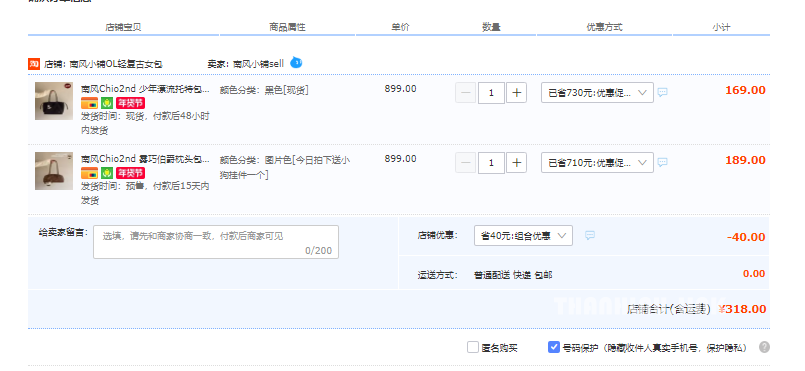
Task: Decrease quantity of 少年漂流托特包
Action: point(466,93)
